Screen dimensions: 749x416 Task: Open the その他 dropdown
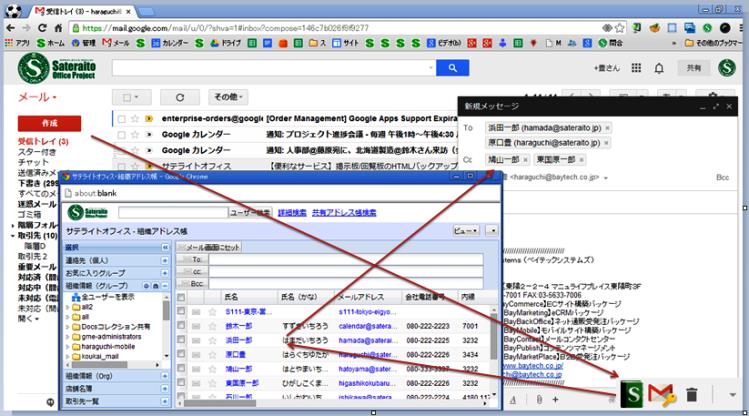click(228, 97)
